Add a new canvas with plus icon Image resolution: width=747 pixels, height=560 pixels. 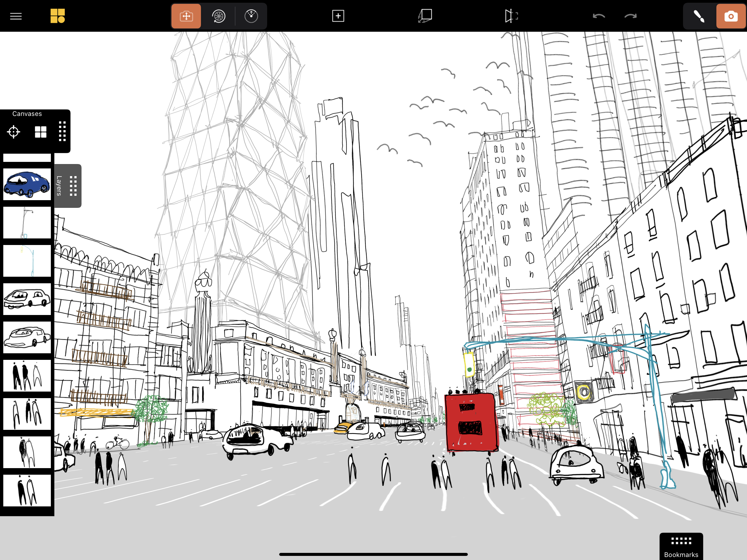pyautogui.click(x=338, y=16)
